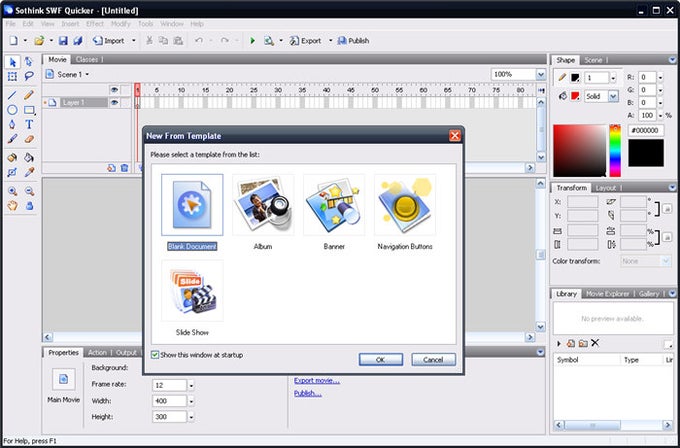
Task: Click the Export movie link
Action: coord(317,380)
